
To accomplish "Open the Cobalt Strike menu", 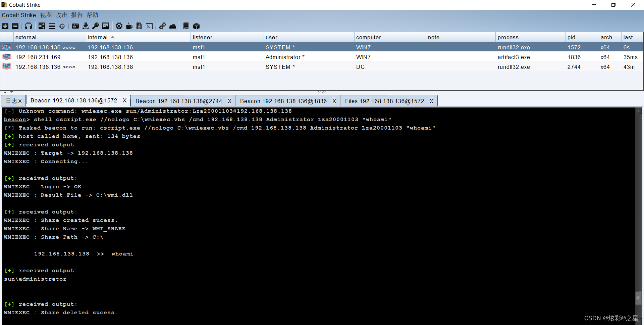I will pos(19,15).
